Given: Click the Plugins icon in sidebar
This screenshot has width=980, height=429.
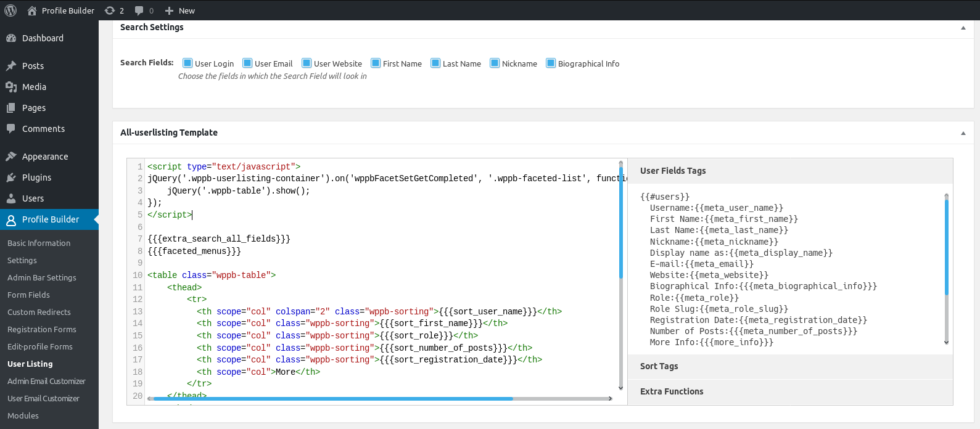Looking at the screenshot, I should pyautogui.click(x=11, y=178).
